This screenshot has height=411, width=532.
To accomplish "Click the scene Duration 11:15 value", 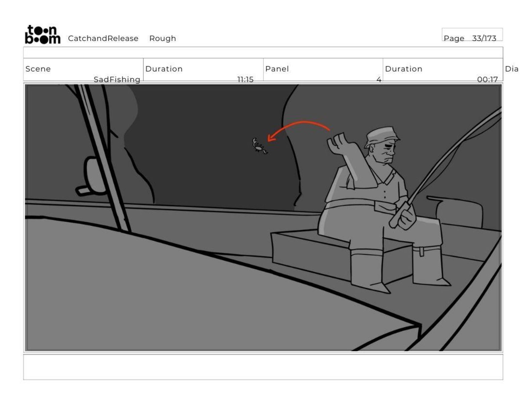I will tap(245, 80).
